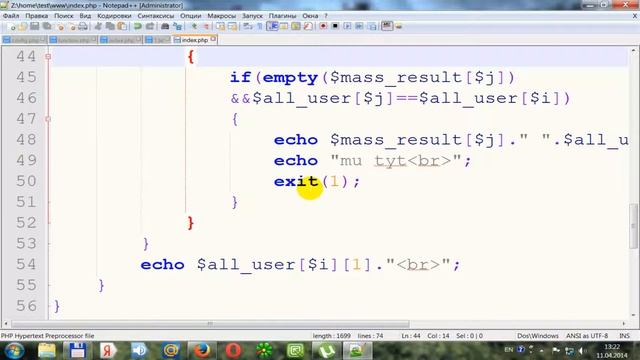Run macro multiple times icon
The height and width of the screenshot is (360, 640).
click(x=359, y=27)
